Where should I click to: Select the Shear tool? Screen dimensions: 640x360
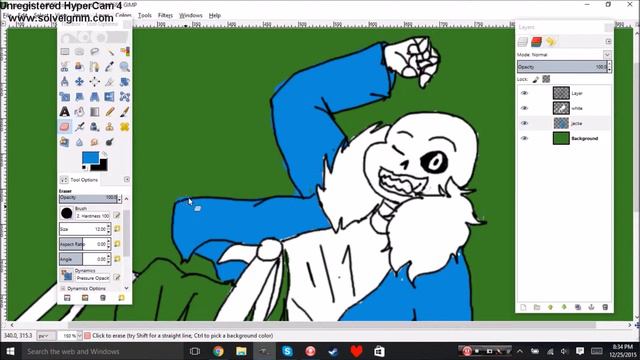click(x=80, y=97)
